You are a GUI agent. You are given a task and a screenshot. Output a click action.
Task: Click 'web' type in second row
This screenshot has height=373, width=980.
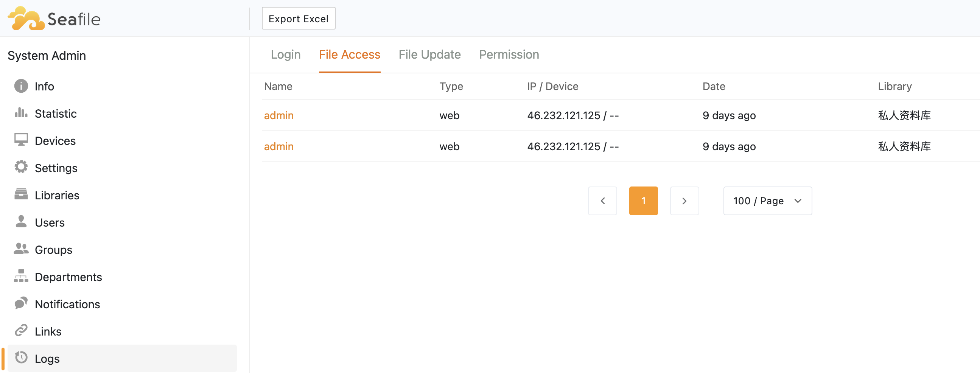449,146
